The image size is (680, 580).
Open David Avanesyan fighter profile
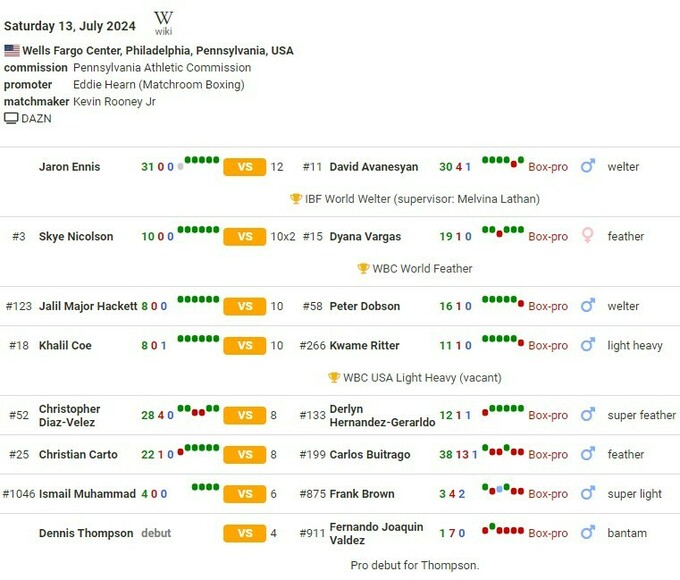pyautogui.click(x=374, y=167)
